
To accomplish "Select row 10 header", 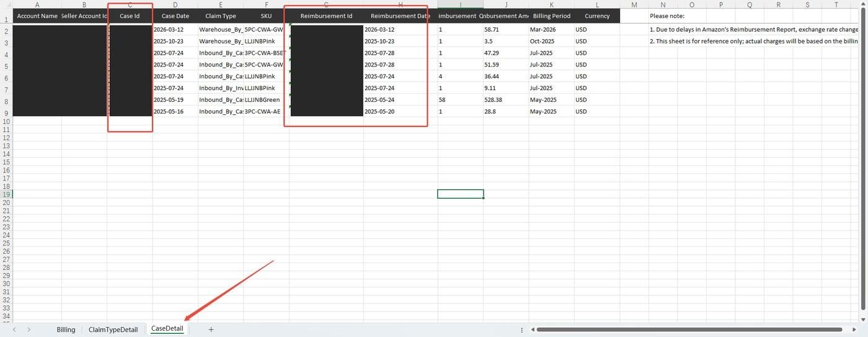I will (x=6, y=122).
